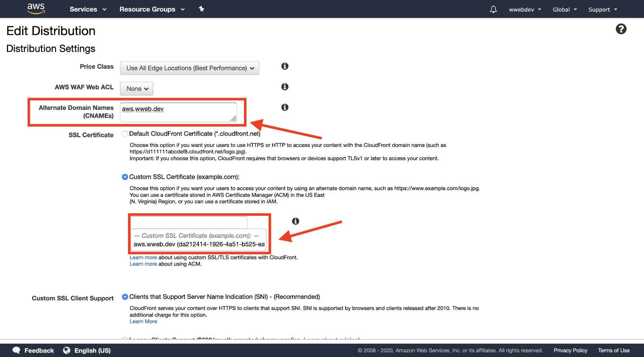Open Learn more about using ACM
The width and height of the screenshot is (644, 357).
(143, 264)
